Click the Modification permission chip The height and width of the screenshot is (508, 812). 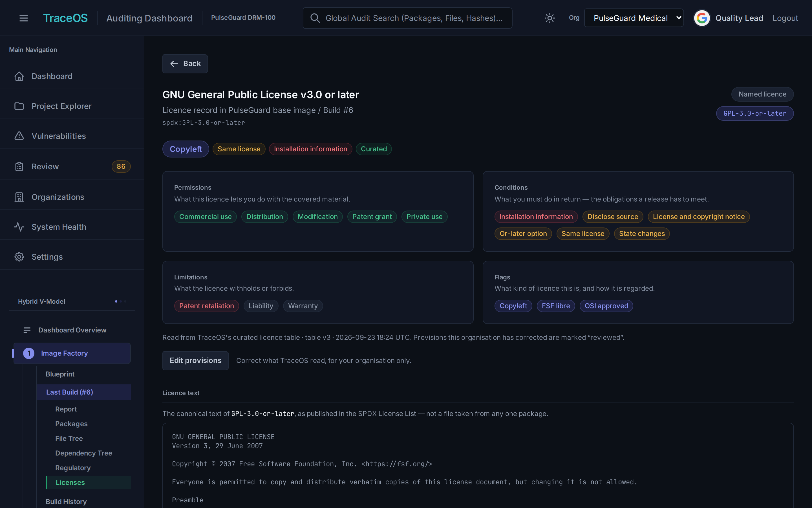317,217
